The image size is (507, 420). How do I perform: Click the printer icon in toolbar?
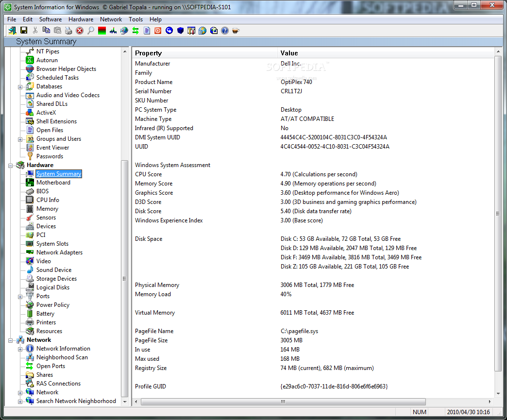(68, 31)
